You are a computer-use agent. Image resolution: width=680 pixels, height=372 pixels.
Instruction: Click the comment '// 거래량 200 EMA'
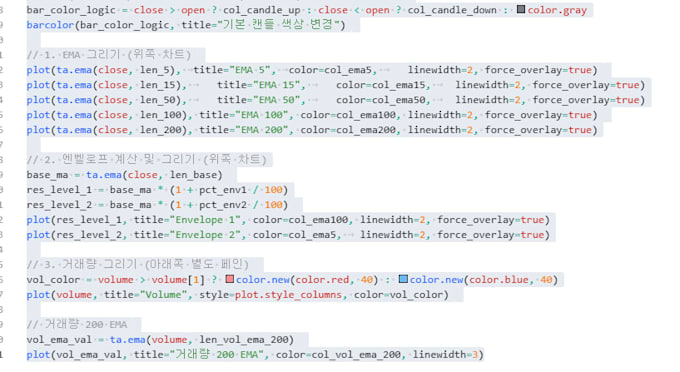click(x=77, y=325)
